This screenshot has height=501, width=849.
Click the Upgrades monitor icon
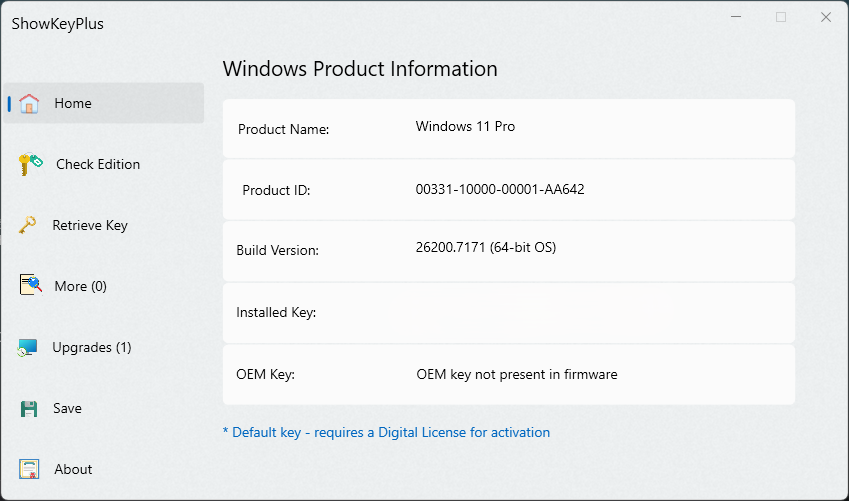point(27,347)
